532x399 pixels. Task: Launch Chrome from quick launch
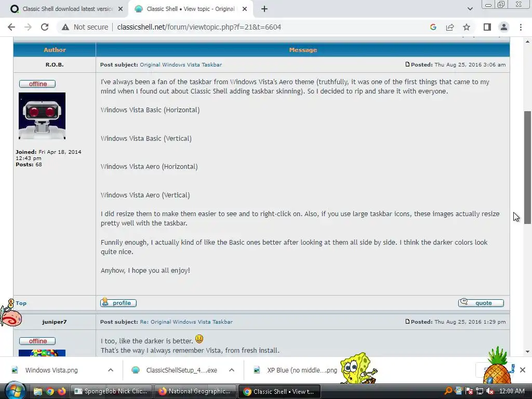pyautogui.click(x=50, y=392)
